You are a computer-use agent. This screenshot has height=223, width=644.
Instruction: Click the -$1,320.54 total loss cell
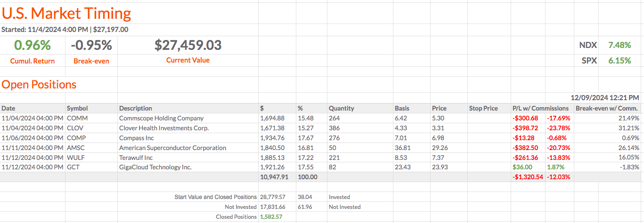click(528, 177)
